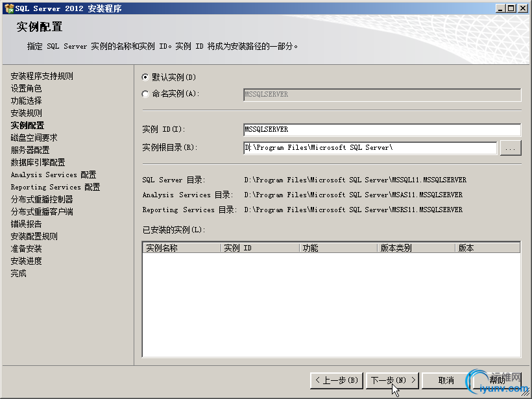
Task: Select the 数据库引擎配置 step in sidebar
Action: (x=38, y=162)
